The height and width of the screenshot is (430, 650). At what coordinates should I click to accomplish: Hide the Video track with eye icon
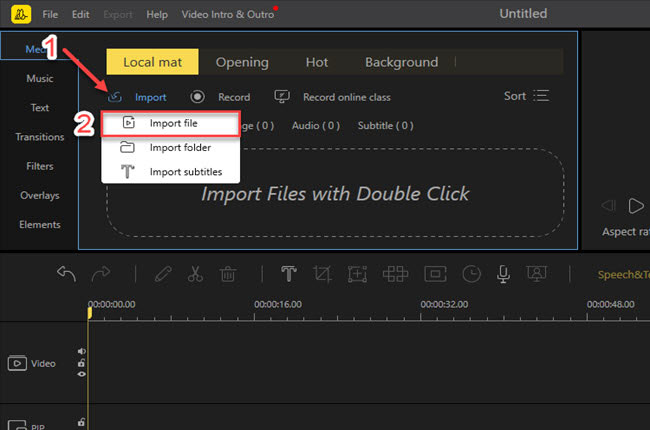(x=82, y=374)
